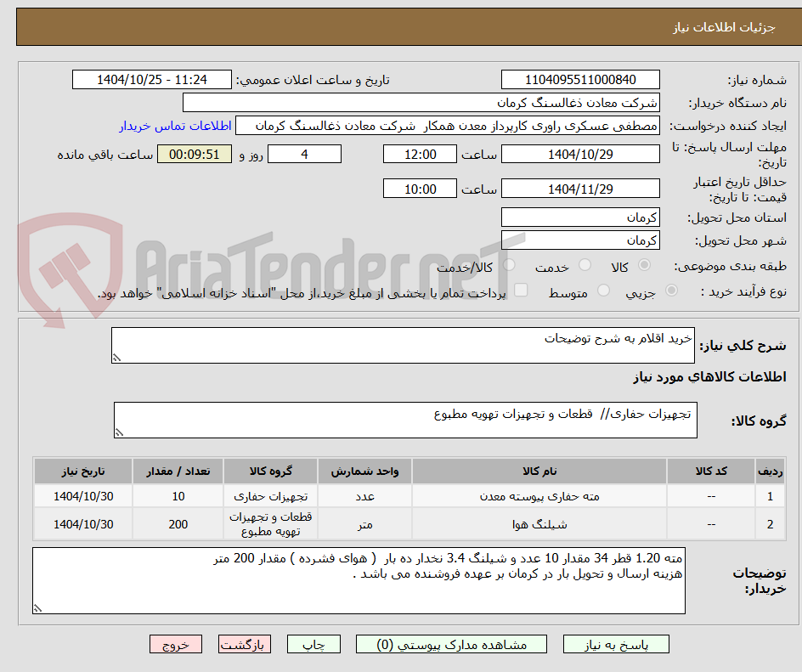Select the کالا/خدمت radio button
The image size is (802, 672).
tap(509, 265)
